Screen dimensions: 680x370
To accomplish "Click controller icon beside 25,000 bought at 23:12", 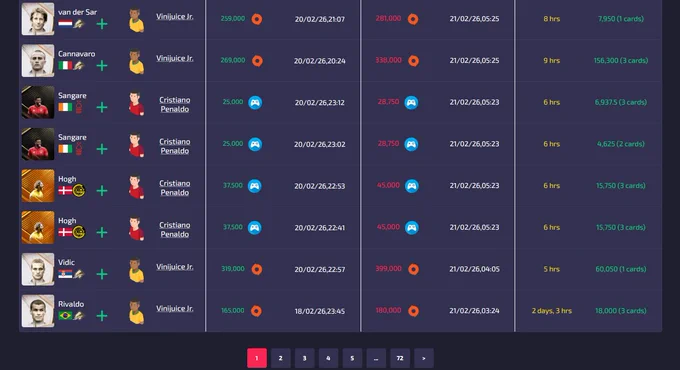I will coord(255,103).
